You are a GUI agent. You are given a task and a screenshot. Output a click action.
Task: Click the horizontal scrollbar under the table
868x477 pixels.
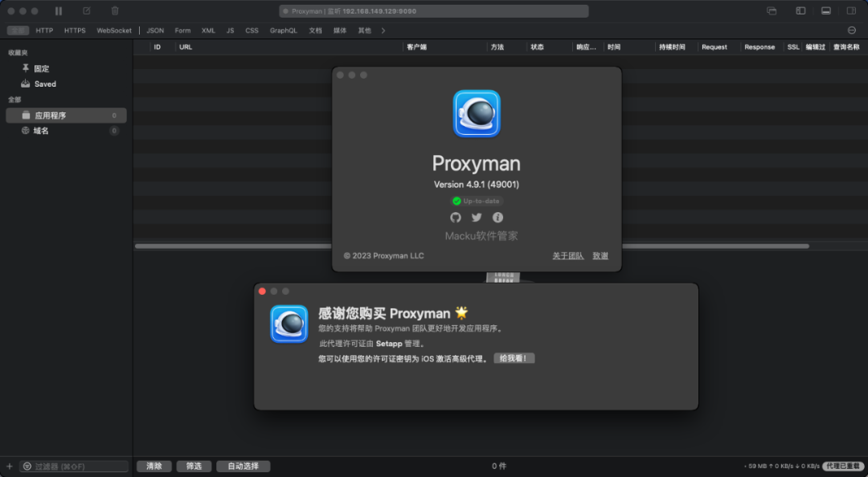(x=472, y=247)
